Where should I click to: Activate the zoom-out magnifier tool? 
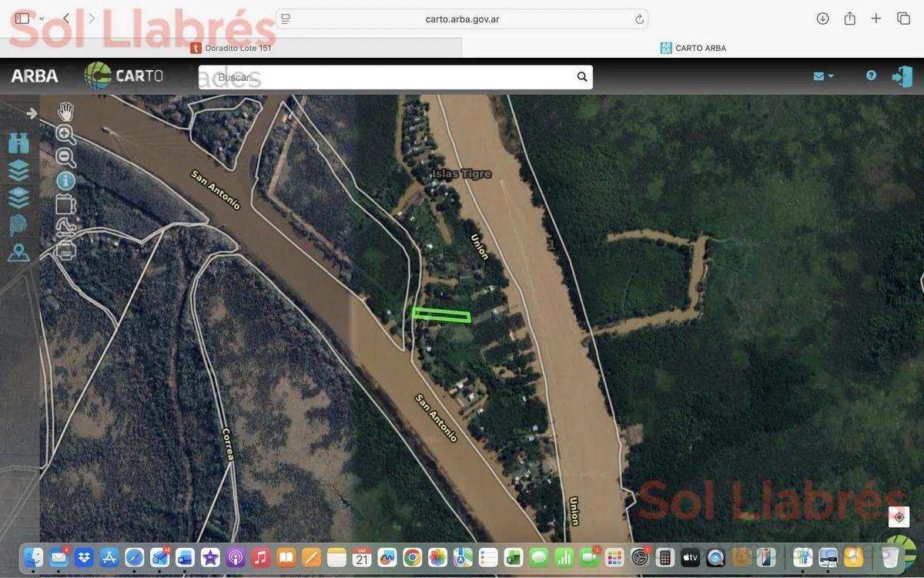pyautogui.click(x=66, y=158)
